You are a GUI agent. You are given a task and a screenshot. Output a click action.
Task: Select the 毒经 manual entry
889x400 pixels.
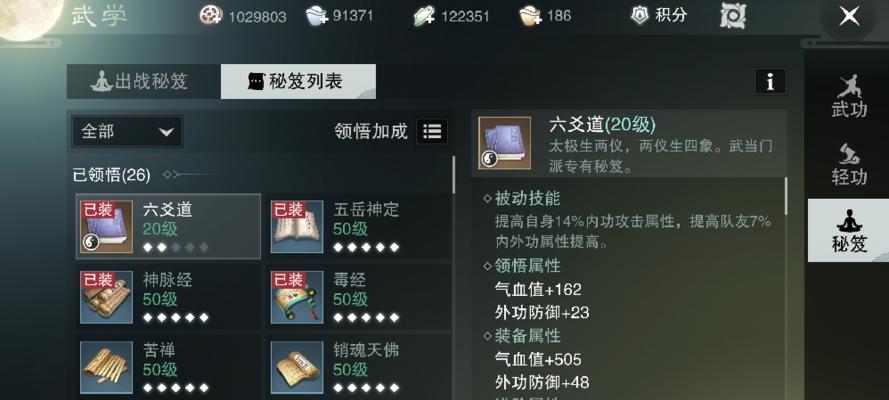pyautogui.click(x=359, y=297)
